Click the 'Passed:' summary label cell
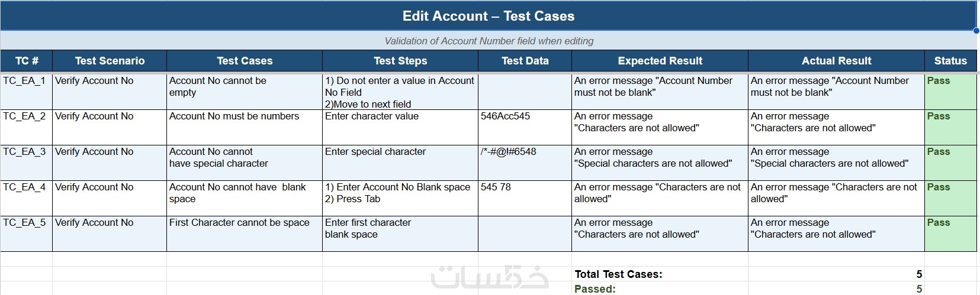The width and height of the screenshot is (980, 295). pos(659,288)
